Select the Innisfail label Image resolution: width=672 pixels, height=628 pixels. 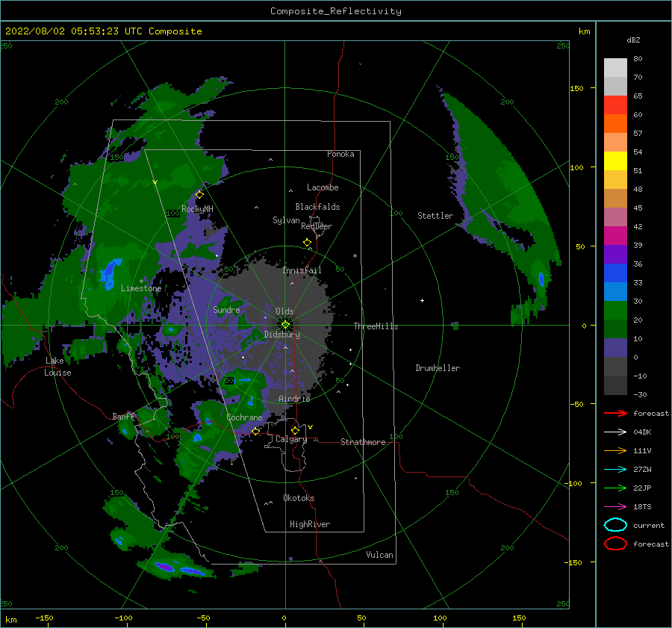tap(302, 270)
